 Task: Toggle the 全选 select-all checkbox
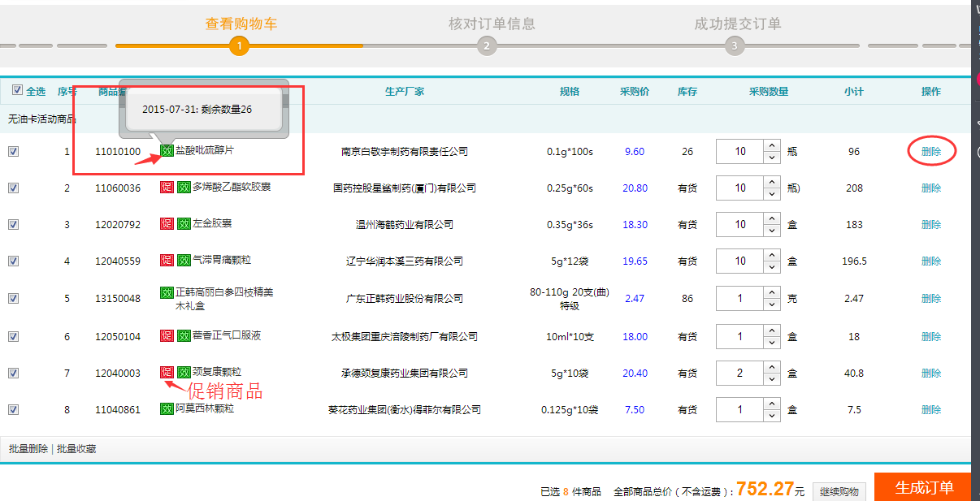17,90
